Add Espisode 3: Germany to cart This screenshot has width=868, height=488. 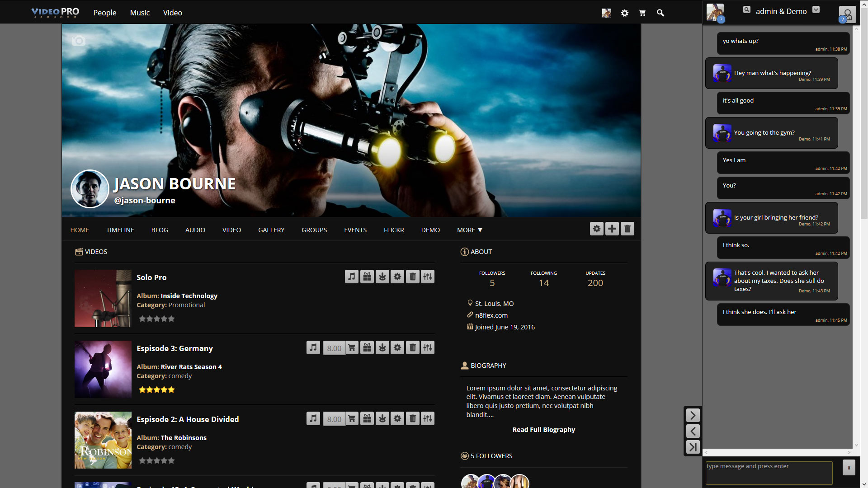click(352, 347)
